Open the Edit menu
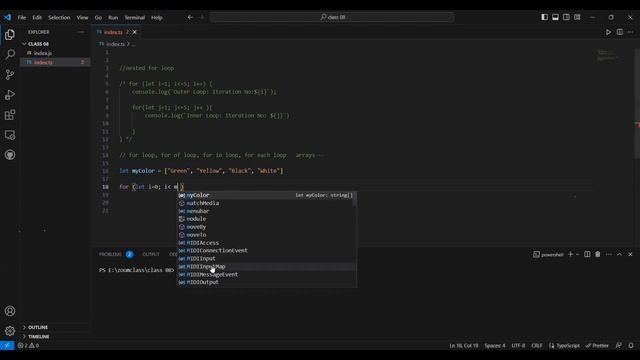The width and height of the screenshot is (640, 360). [x=37, y=18]
